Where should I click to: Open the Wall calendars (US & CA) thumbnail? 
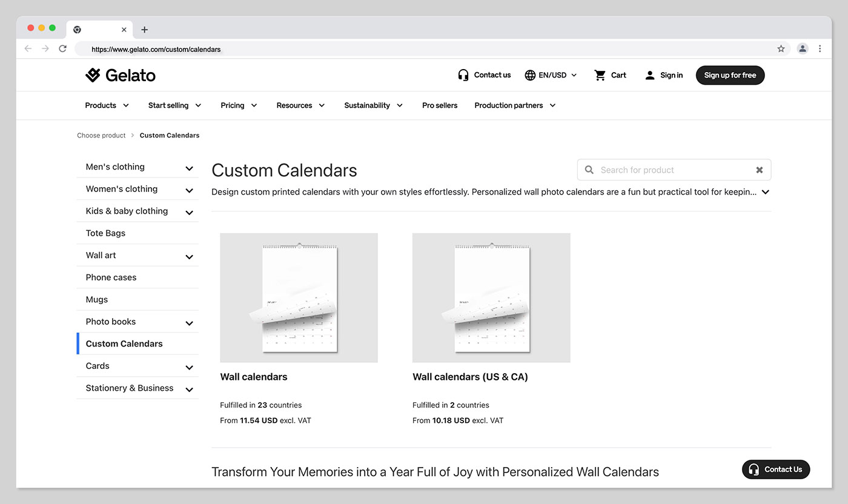point(491,297)
